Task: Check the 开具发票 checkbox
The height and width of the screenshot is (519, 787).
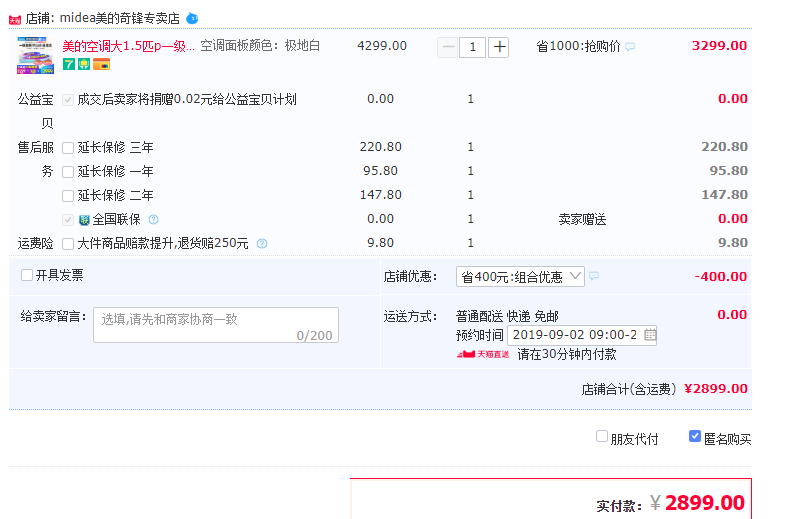Action: 27,275
